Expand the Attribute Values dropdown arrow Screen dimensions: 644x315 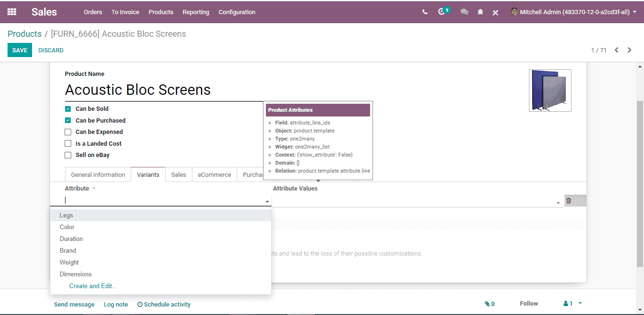(558, 203)
